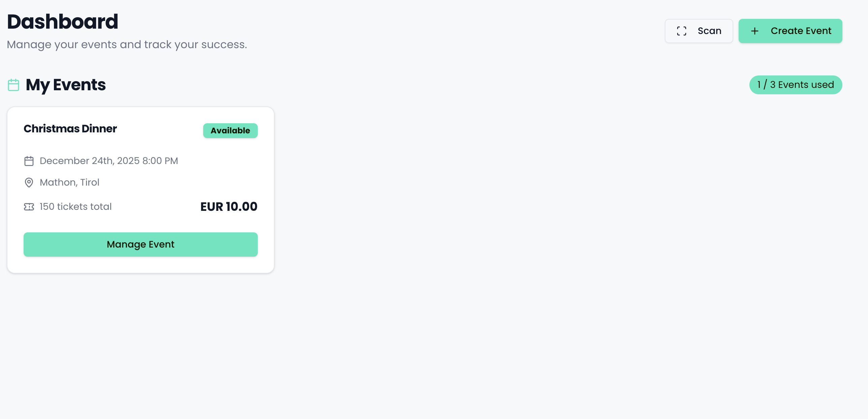868x419 pixels.
Task: Select the event title Christmas Dinner
Action: click(70, 129)
